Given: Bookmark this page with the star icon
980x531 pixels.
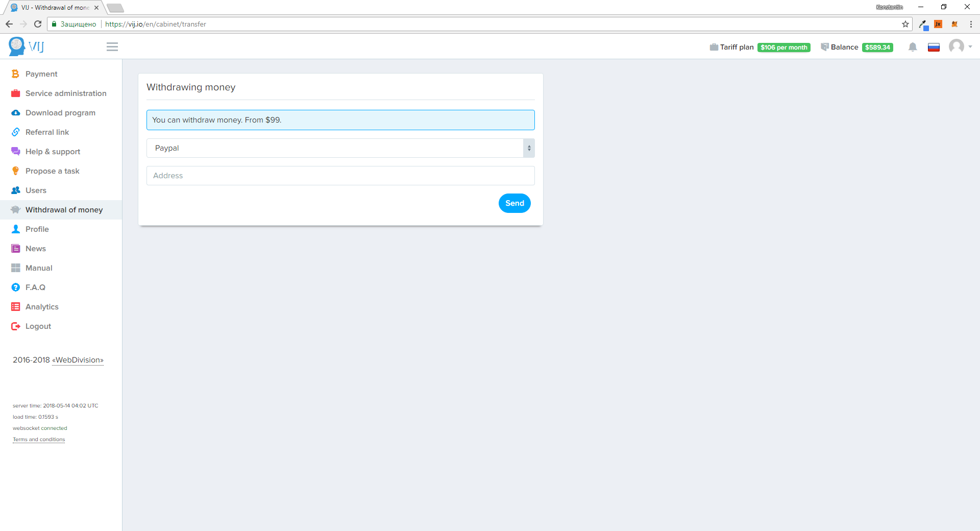Looking at the screenshot, I should (x=905, y=24).
